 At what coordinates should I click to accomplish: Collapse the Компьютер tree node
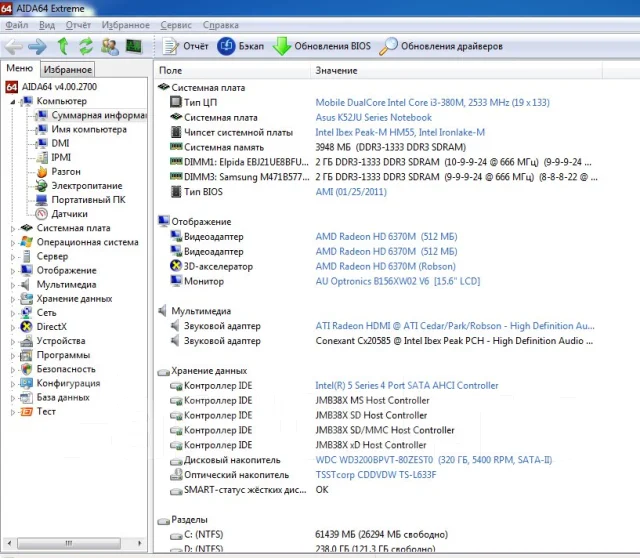(13, 102)
